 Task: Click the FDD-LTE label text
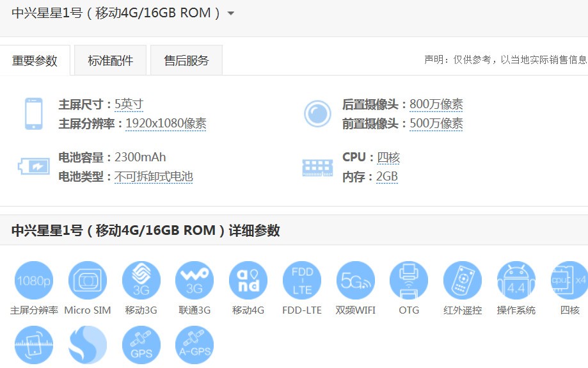click(302, 310)
